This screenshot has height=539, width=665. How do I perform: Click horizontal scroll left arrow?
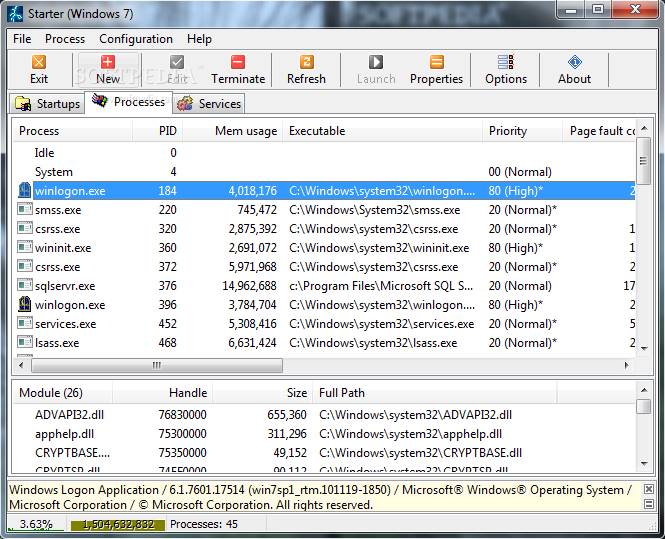click(21, 365)
